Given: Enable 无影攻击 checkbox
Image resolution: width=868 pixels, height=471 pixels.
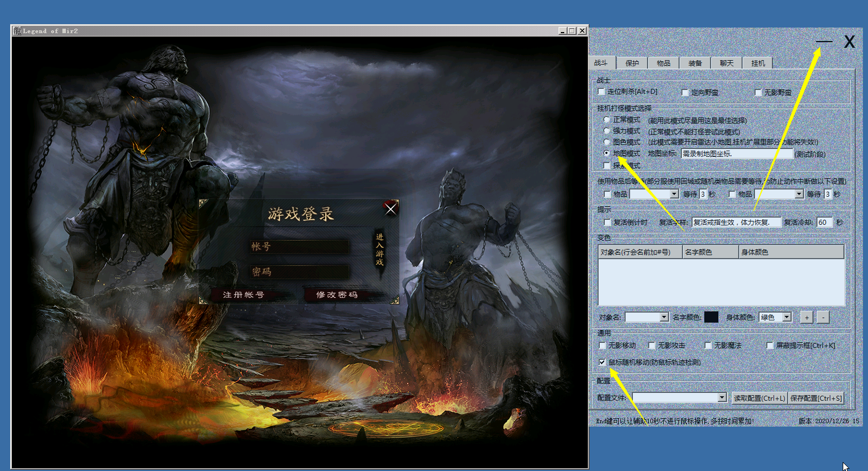Looking at the screenshot, I should [652, 345].
